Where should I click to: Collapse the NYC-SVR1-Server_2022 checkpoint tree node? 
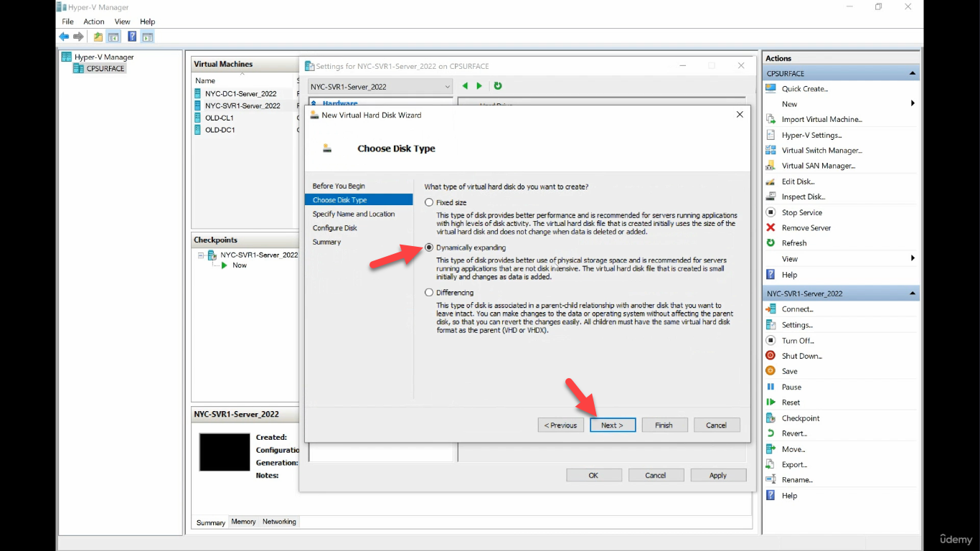point(201,255)
